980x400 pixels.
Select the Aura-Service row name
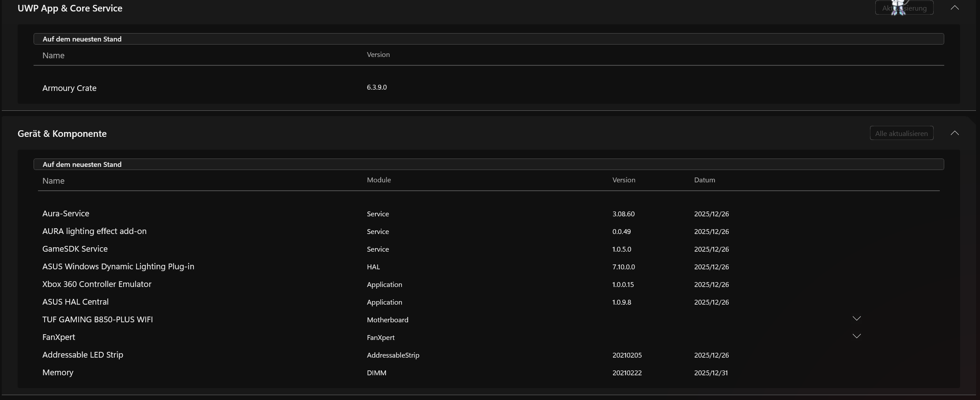66,213
